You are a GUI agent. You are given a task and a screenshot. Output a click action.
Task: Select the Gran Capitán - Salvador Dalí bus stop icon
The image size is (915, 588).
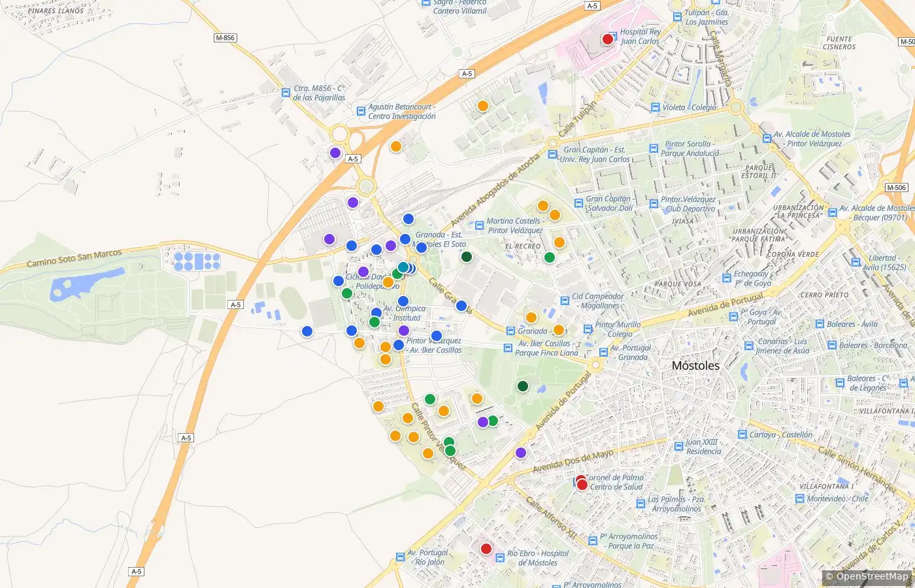pos(578,203)
